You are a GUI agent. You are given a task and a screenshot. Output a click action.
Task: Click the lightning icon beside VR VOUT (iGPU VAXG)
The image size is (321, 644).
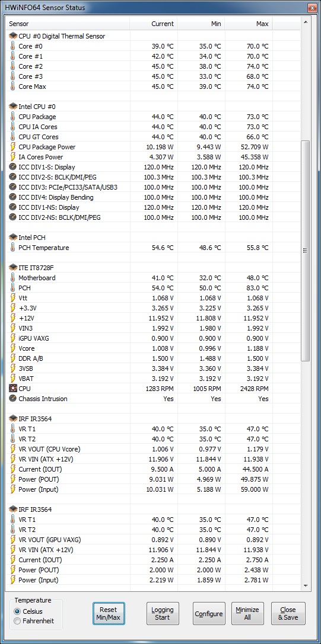tap(13, 540)
